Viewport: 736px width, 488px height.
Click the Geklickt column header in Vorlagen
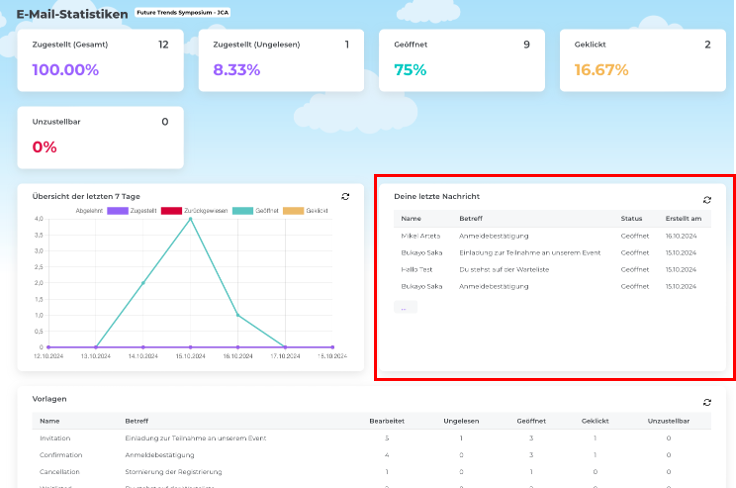(x=595, y=421)
